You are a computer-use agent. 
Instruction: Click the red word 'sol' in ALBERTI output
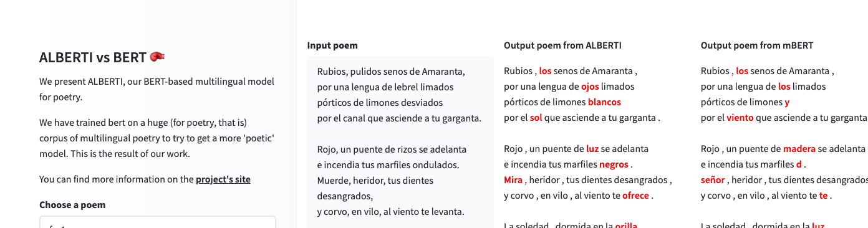pos(536,118)
